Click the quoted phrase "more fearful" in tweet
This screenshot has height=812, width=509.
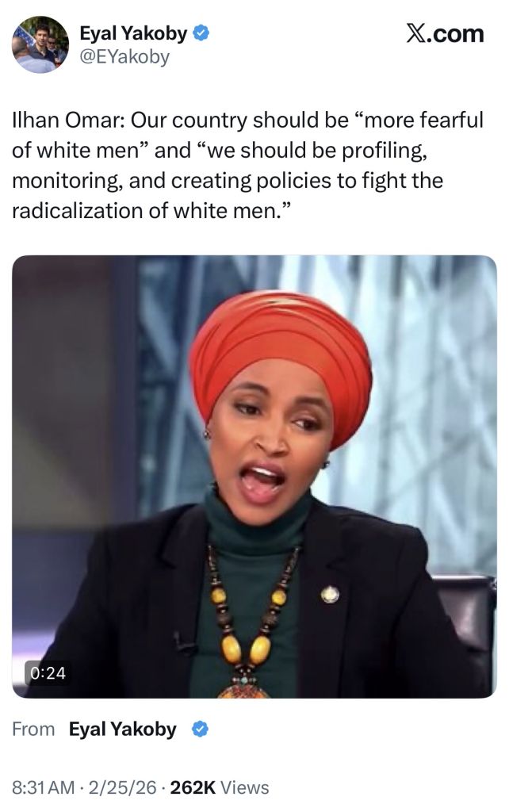419,121
